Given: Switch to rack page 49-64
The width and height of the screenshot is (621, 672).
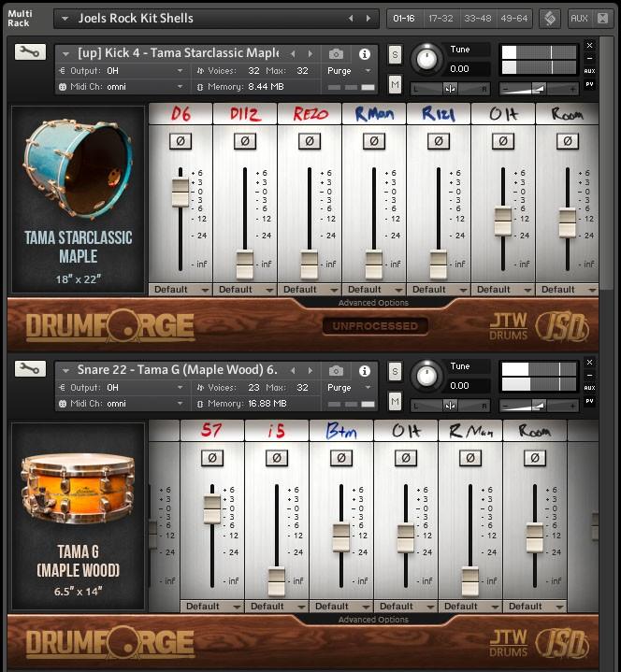Looking at the screenshot, I should point(513,19).
